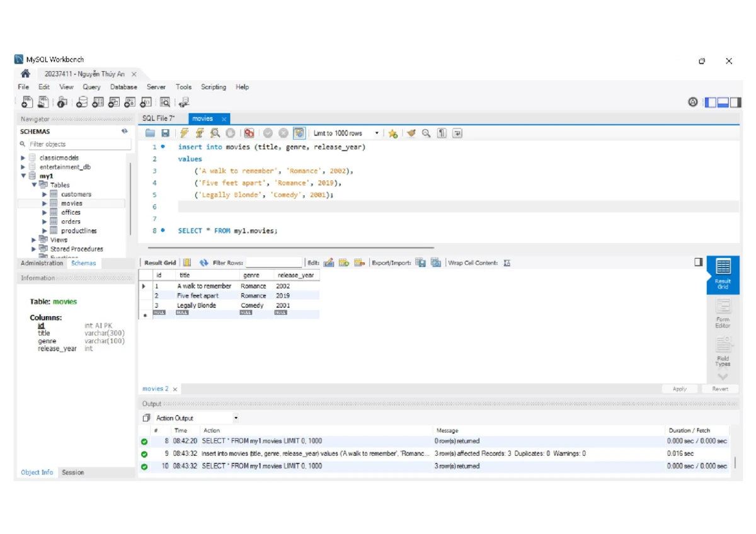Create a new schema icon
756x534 pixels.
click(83, 102)
